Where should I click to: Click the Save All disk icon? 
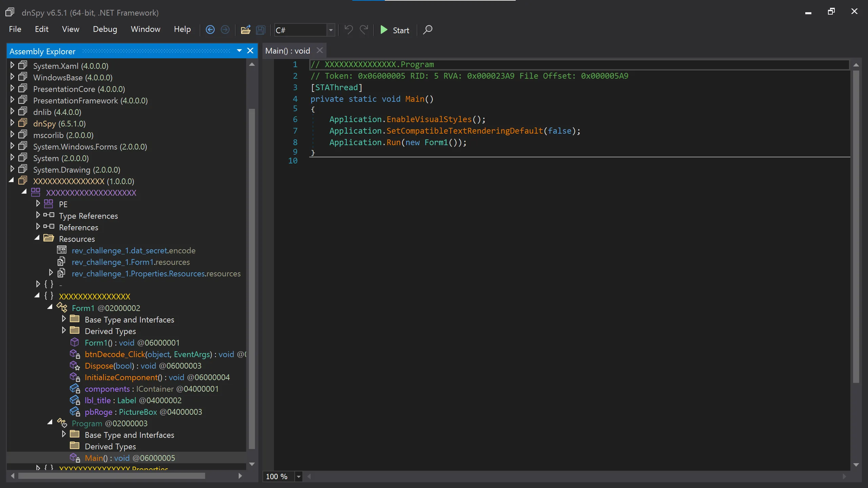click(260, 30)
